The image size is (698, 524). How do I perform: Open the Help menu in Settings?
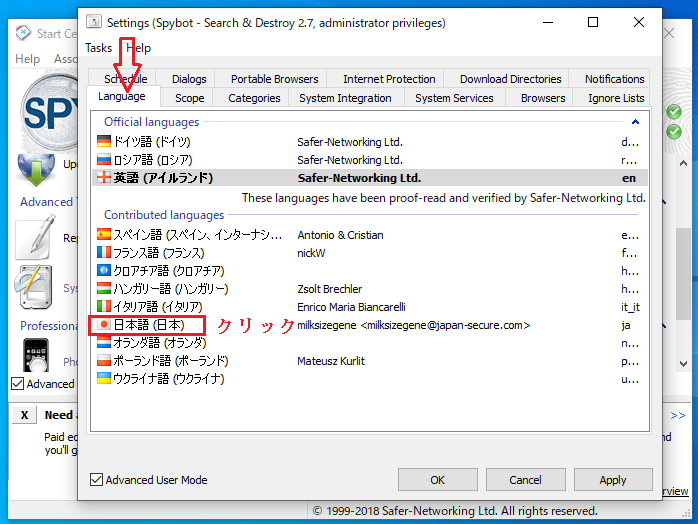(138, 48)
